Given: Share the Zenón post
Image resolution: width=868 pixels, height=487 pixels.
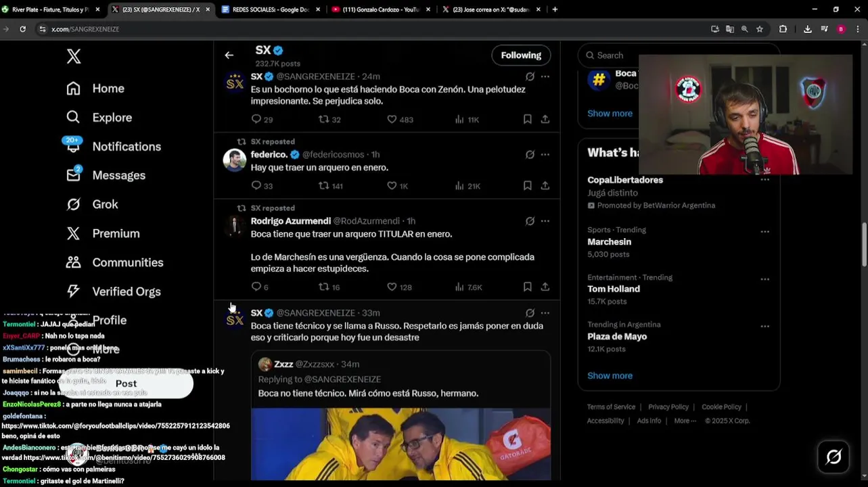Looking at the screenshot, I should 545,119.
